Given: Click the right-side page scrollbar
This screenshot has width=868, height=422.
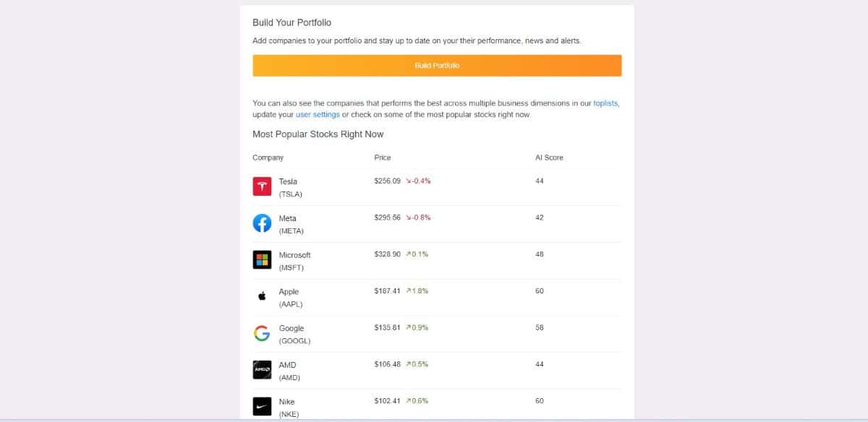Looking at the screenshot, I should click(863, 211).
